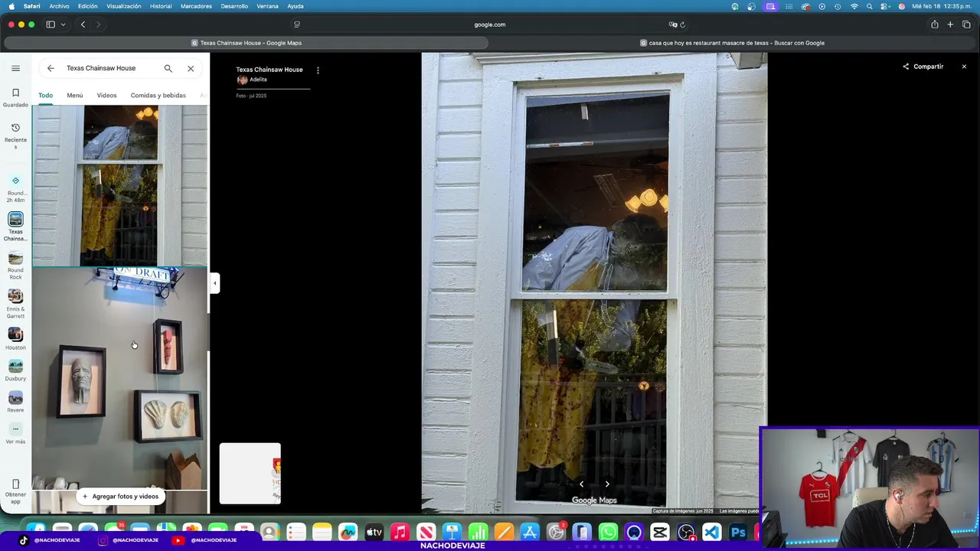Open Round Rock recent place
Viewport: 980px width, 551px height.
pos(15,266)
